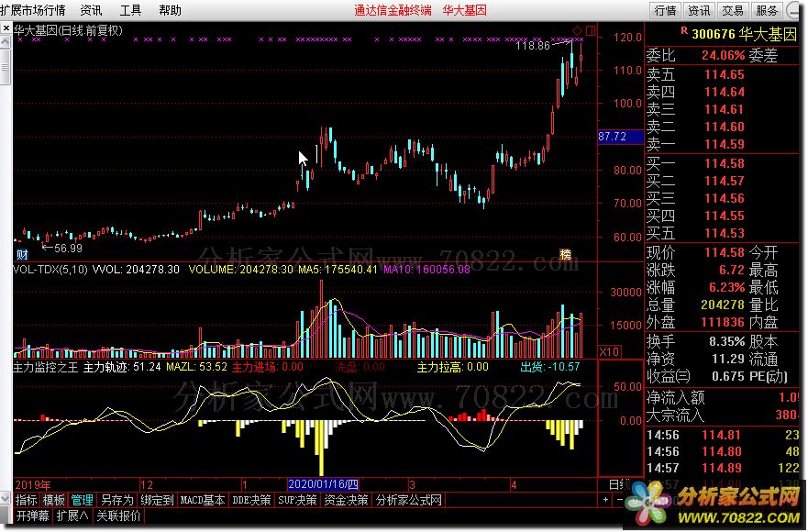The height and width of the screenshot is (532, 808).
Task: Click the scroll-up arrow on left scrollbar
Action: (x=6, y=43)
